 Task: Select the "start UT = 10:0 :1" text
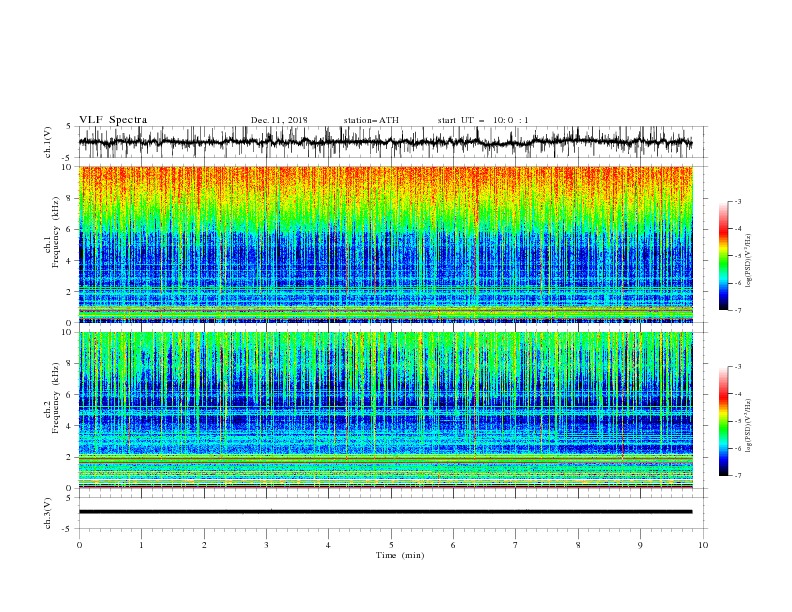pos(483,120)
